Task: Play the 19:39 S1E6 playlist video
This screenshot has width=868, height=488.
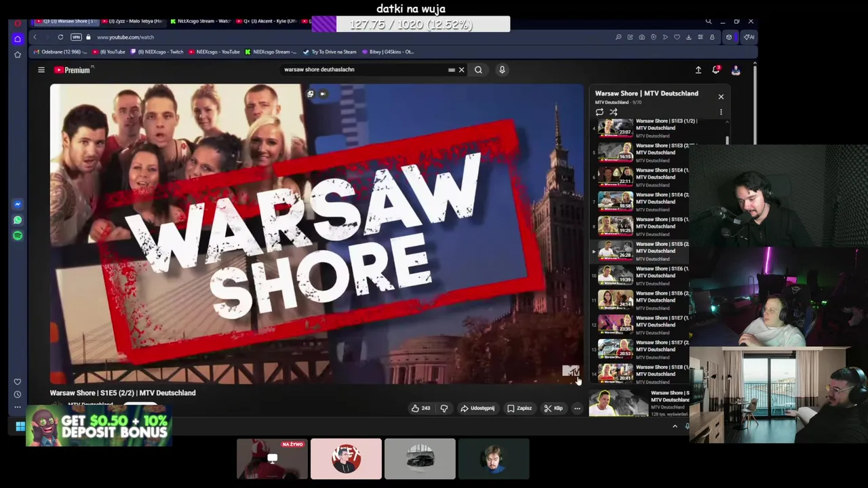Action: 641,275
